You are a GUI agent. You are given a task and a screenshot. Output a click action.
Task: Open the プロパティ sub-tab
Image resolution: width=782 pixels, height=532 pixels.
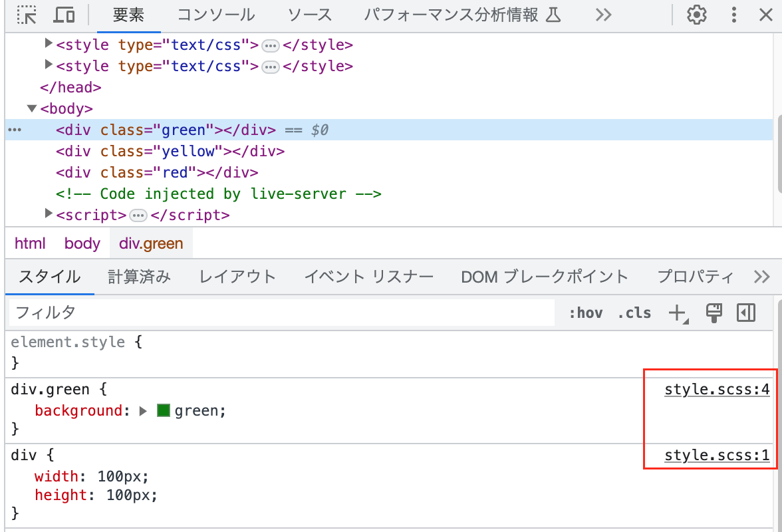click(x=696, y=277)
